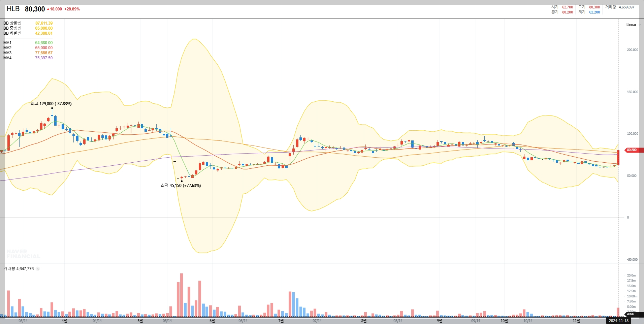Select the MA2 legend label
The width and height of the screenshot is (644, 324).
7,48
